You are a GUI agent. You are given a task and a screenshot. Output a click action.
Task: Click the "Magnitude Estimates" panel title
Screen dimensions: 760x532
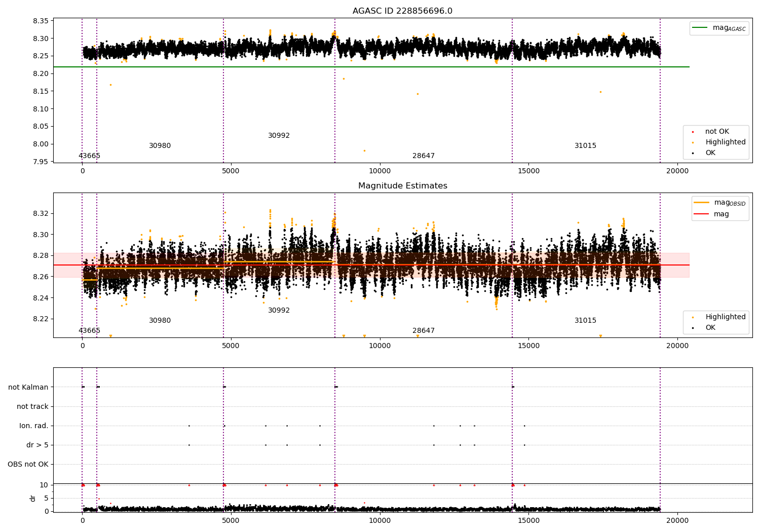tap(402, 186)
